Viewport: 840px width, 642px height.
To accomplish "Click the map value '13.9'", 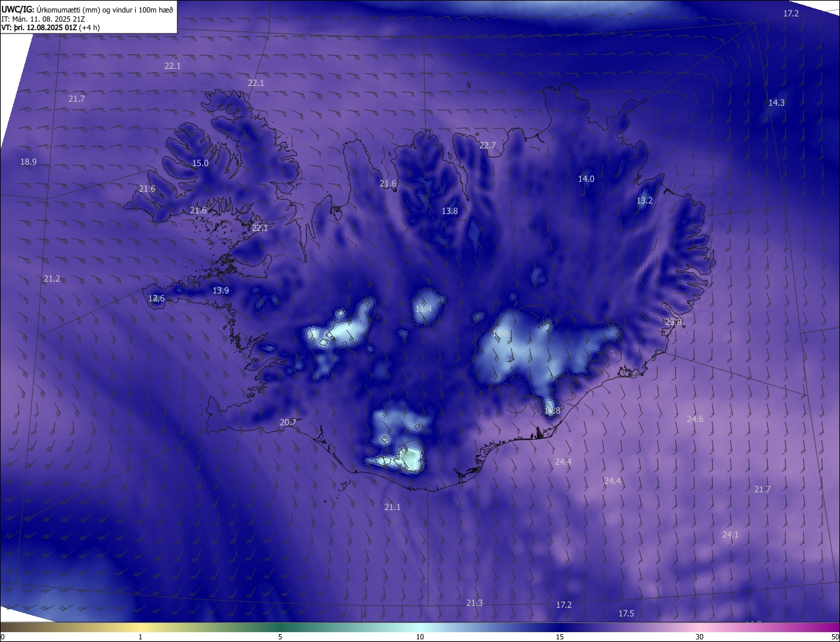I will coord(220,290).
